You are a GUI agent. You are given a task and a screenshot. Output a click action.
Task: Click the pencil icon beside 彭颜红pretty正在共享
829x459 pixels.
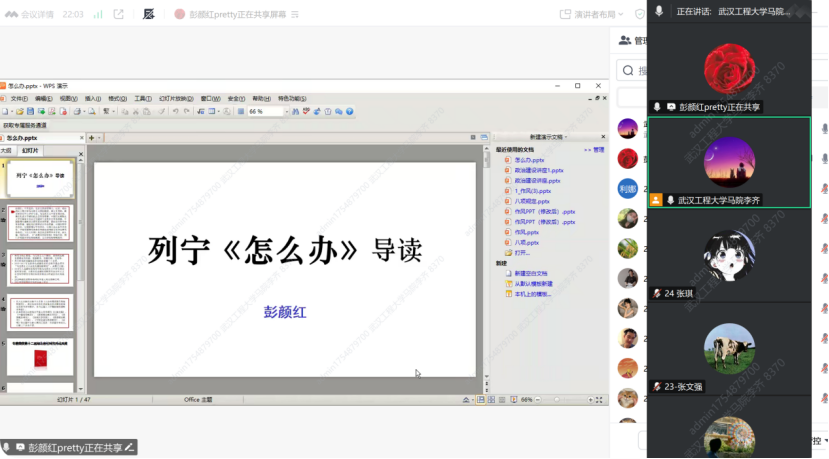coord(129,448)
